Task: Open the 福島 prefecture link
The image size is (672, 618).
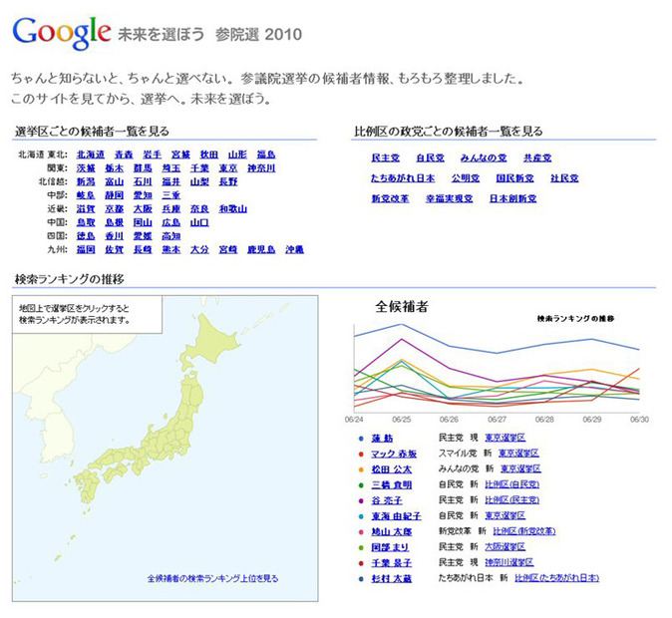Action: click(x=266, y=154)
